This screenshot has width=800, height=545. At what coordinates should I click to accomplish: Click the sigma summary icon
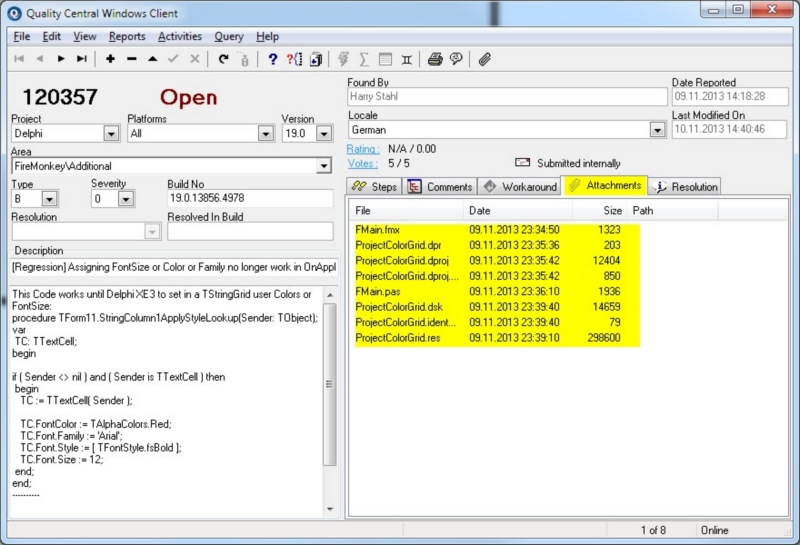coord(364,59)
